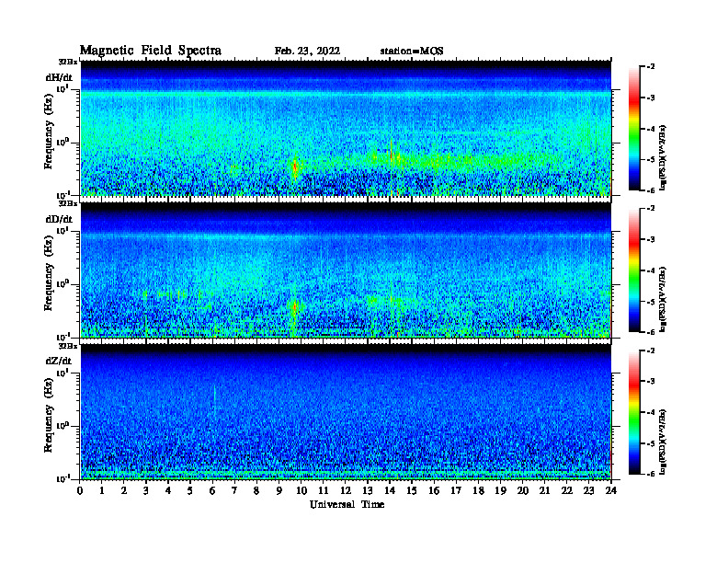
Task: Click the dZ/dt panel label
Action: [59, 361]
